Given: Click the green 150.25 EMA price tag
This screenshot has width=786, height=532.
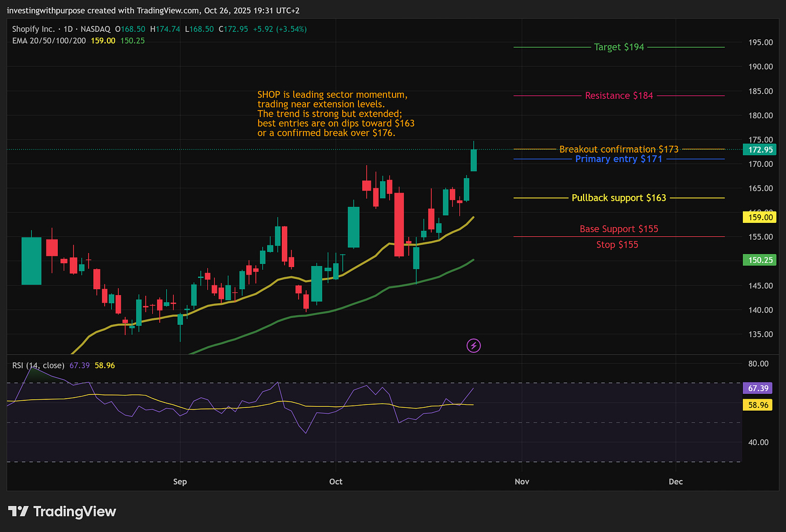Looking at the screenshot, I should click(761, 260).
